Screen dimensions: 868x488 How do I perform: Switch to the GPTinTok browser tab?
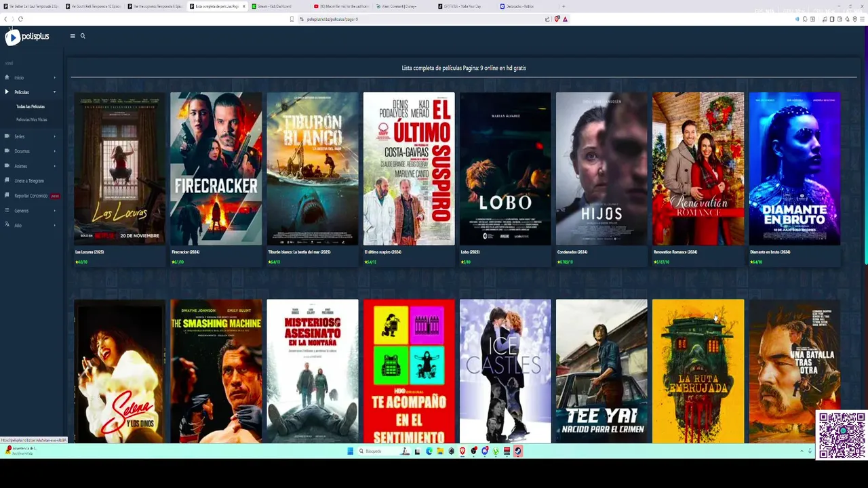(x=465, y=6)
